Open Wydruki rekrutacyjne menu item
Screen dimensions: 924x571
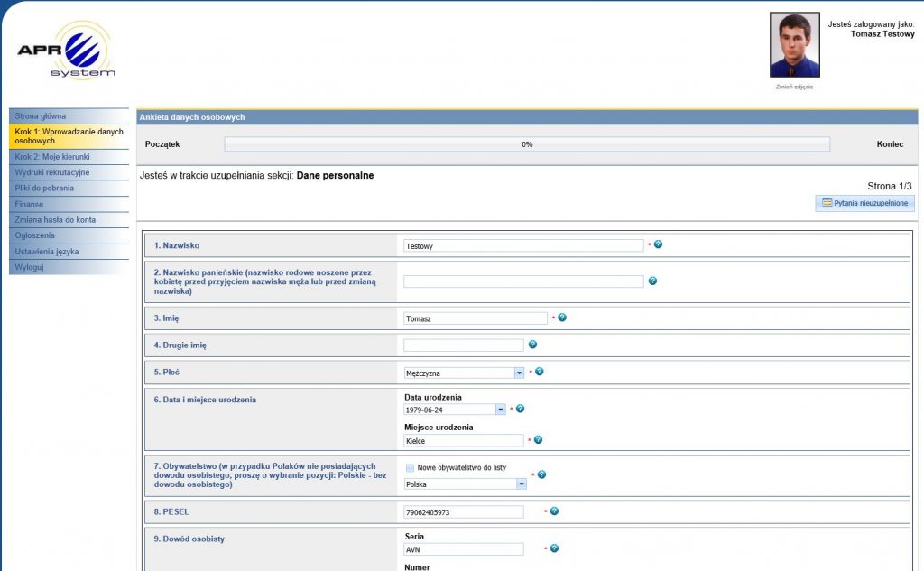[x=69, y=172]
